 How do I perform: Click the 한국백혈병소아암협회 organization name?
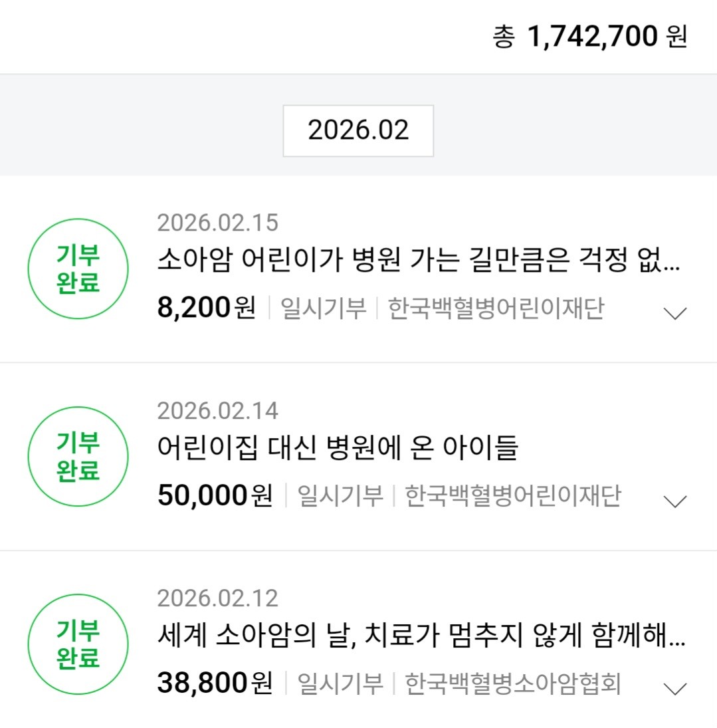tap(512, 683)
